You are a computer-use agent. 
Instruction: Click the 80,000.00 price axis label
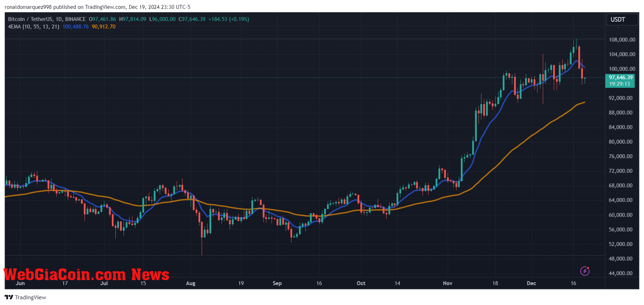[x=621, y=142]
